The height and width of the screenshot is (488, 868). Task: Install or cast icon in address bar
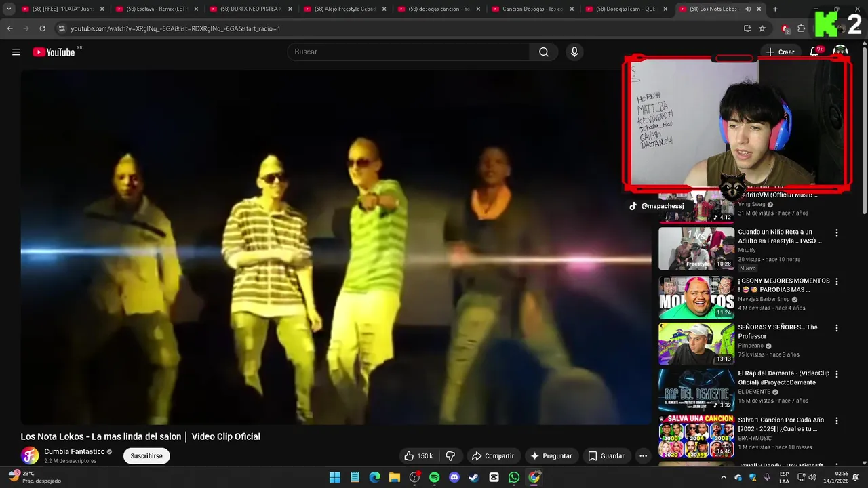[x=747, y=28]
